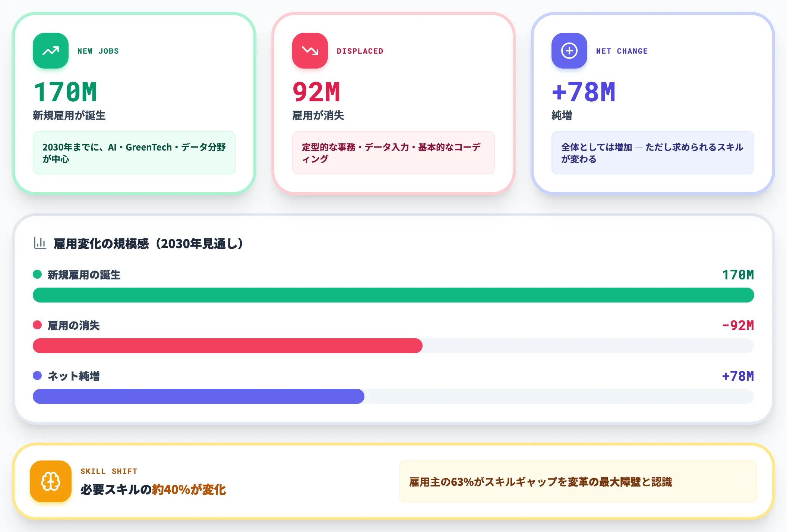The width and height of the screenshot is (787, 532).
Task: Click the 雇用の消失 row label
Action: click(74, 326)
